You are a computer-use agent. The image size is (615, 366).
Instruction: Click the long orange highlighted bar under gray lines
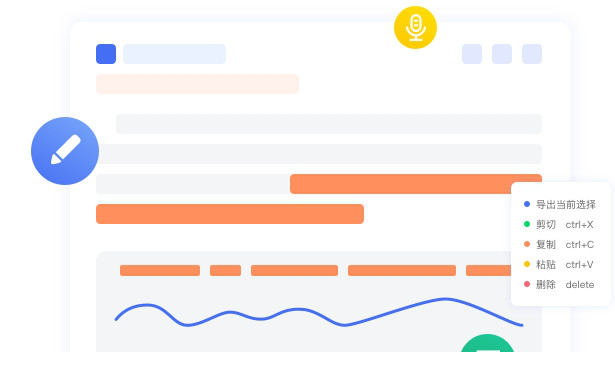click(x=230, y=214)
